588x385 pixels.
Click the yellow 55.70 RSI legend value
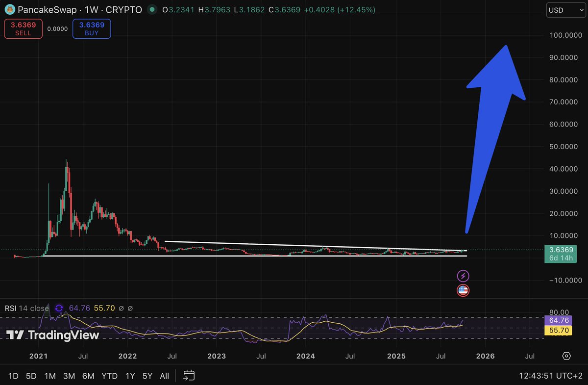(104, 308)
